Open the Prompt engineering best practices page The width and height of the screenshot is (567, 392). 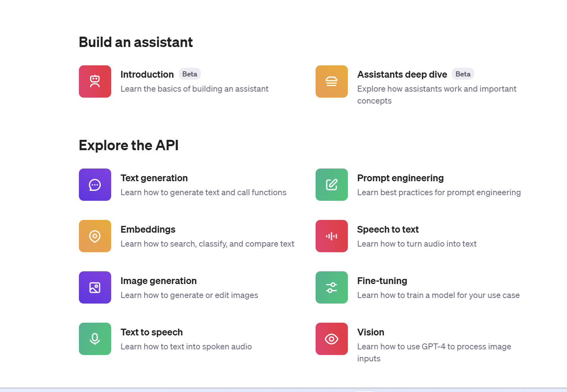pyautogui.click(x=400, y=178)
